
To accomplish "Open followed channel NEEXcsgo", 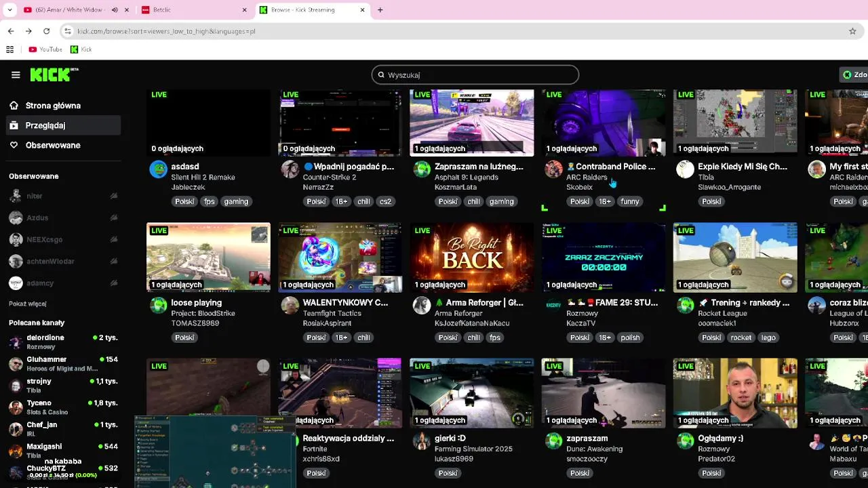I will (x=63, y=239).
